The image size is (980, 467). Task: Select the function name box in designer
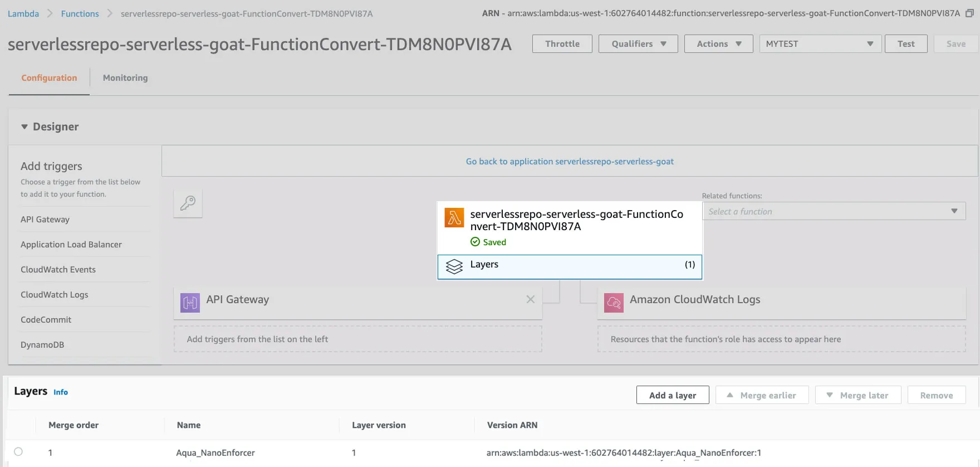(570, 228)
